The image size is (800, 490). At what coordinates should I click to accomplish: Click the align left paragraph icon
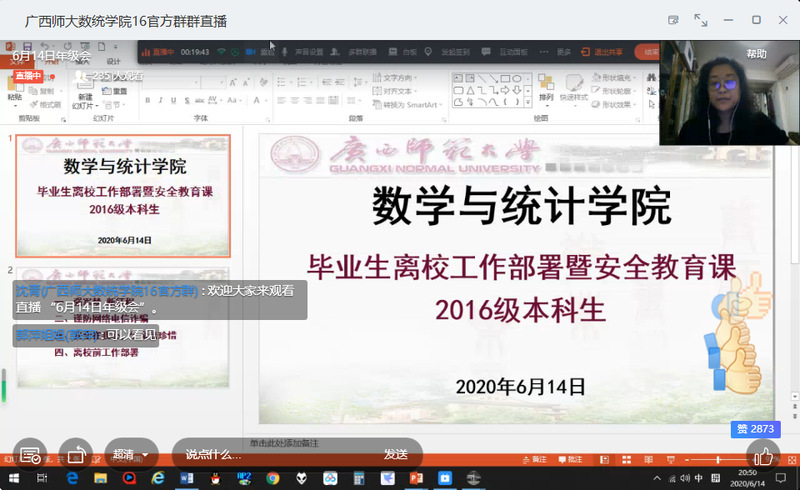(282, 101)
